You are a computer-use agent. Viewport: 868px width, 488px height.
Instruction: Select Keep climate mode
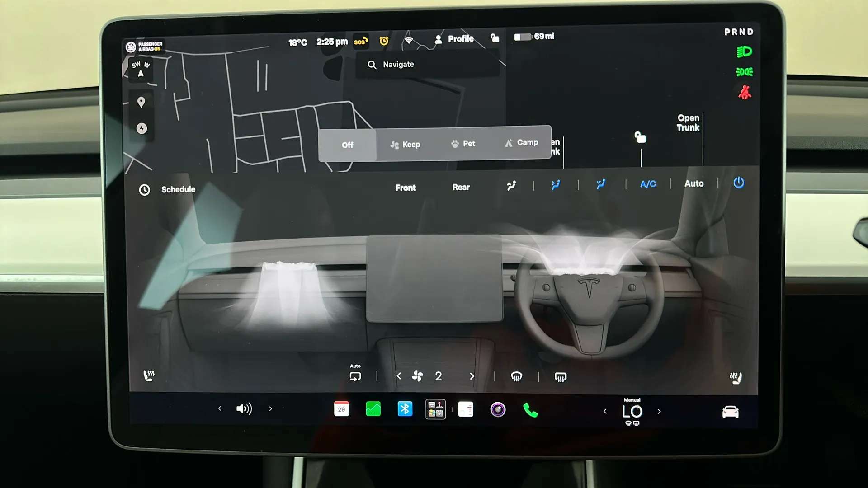point(405,145)
